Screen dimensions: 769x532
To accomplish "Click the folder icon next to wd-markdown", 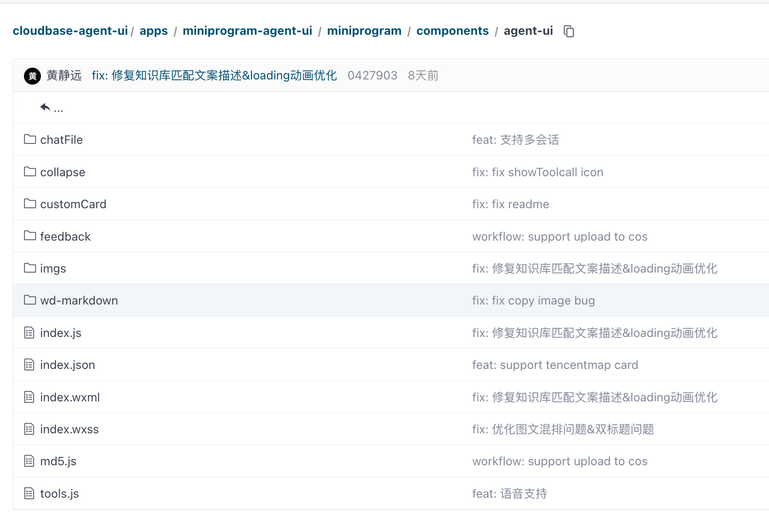I will coord(30,300).
